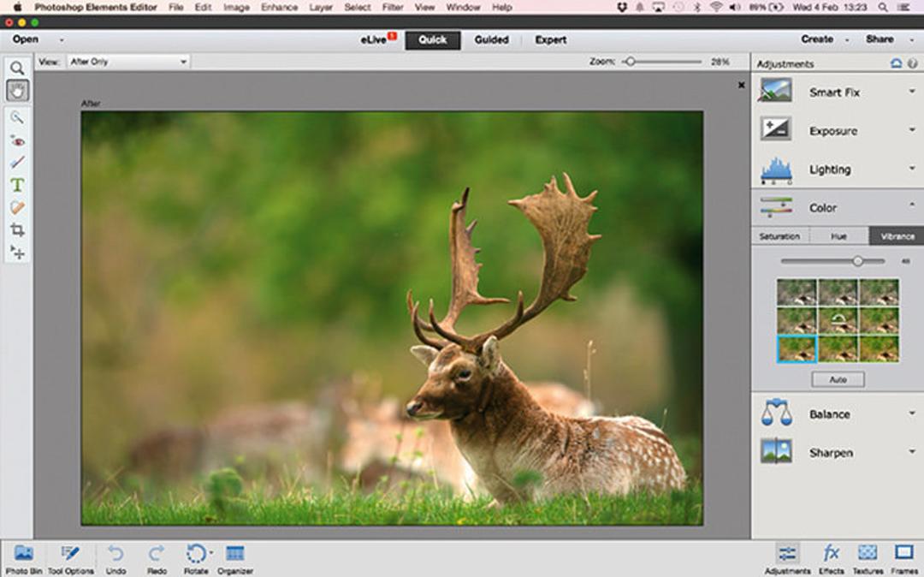Open the Photo Bin panel
The height and width of the screenshot is (577, 924).
pos(24,559)
